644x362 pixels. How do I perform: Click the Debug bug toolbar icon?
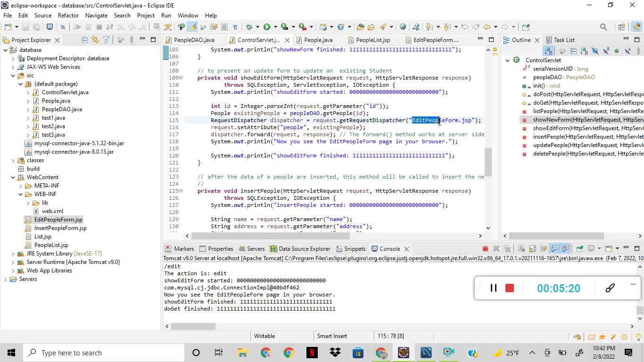249,27
